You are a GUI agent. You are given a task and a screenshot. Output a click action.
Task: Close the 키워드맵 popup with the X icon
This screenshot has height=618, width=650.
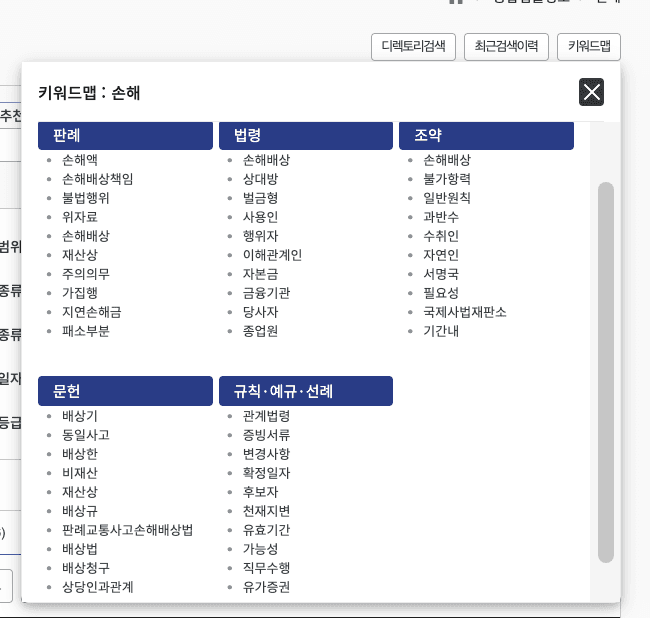[591, 92]
